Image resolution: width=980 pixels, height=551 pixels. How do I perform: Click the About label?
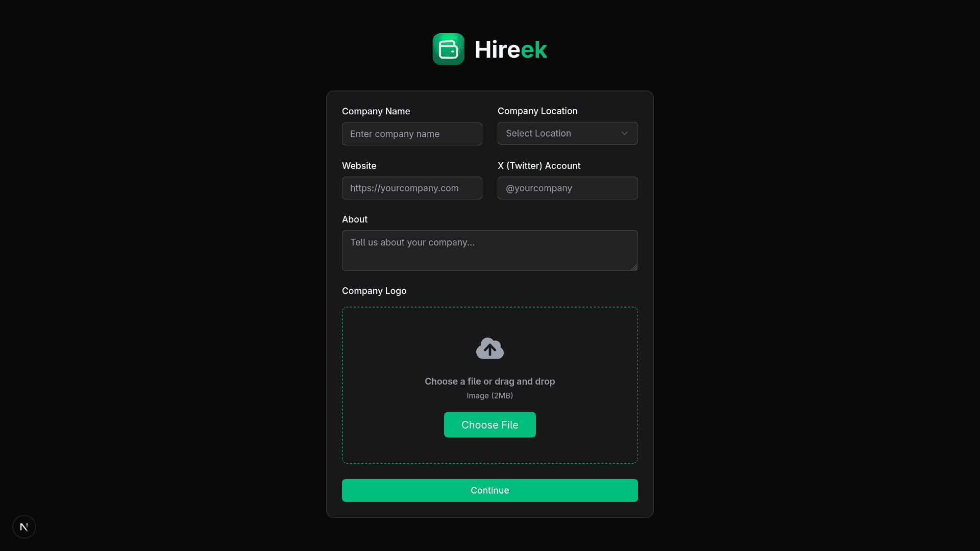point(354,219)
